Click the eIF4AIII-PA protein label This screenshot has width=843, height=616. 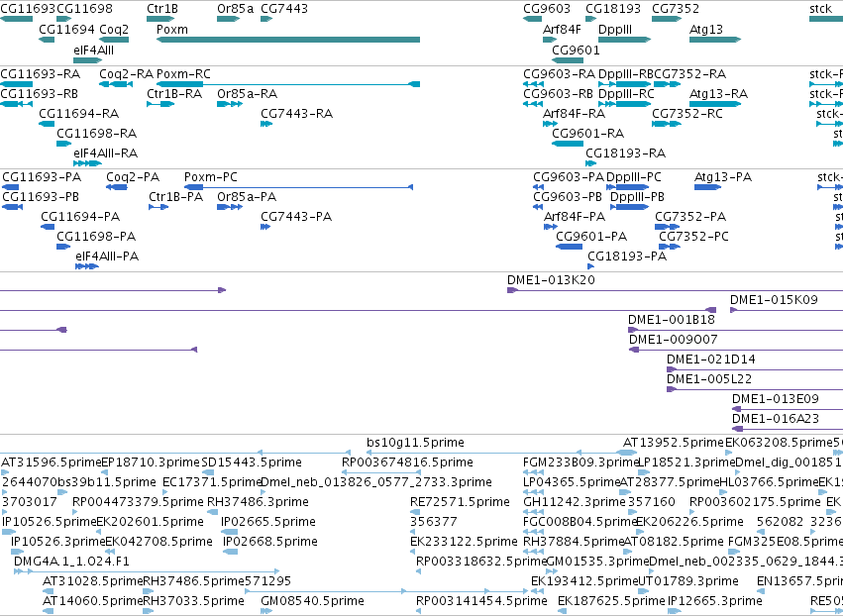[x=107, y=257]
